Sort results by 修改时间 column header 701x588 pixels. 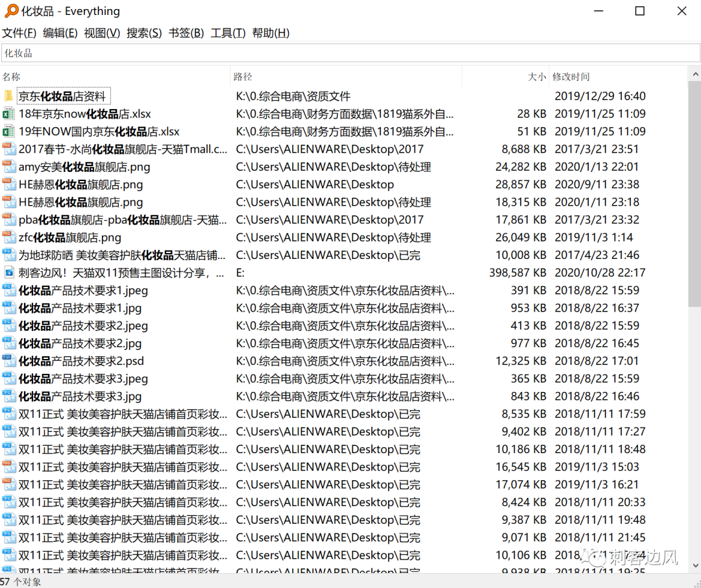click(618, 77)
